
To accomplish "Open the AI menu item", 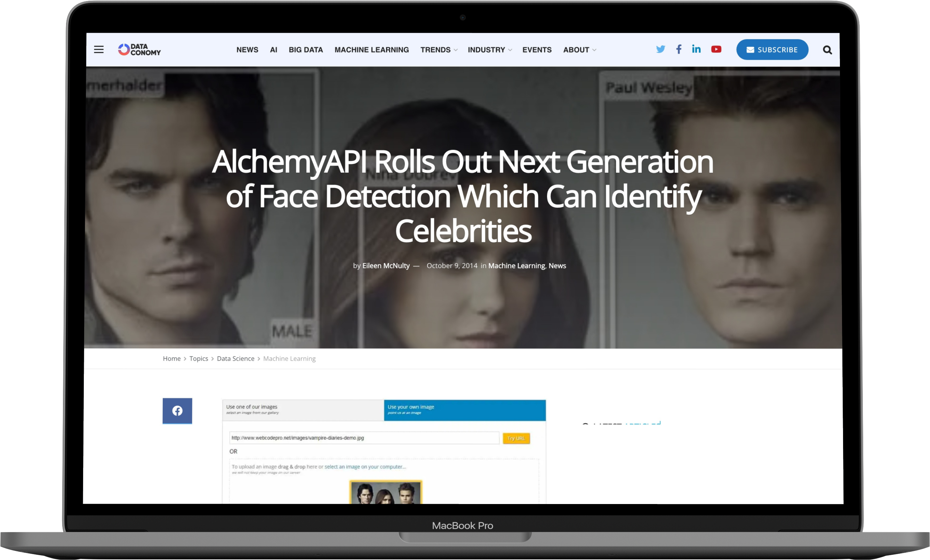I will (274, 50).
